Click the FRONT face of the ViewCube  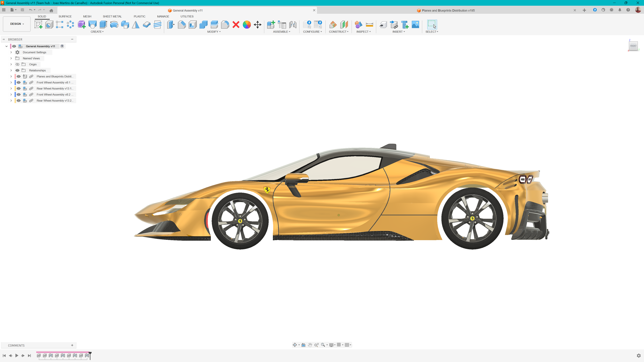[x=633, y=46]
